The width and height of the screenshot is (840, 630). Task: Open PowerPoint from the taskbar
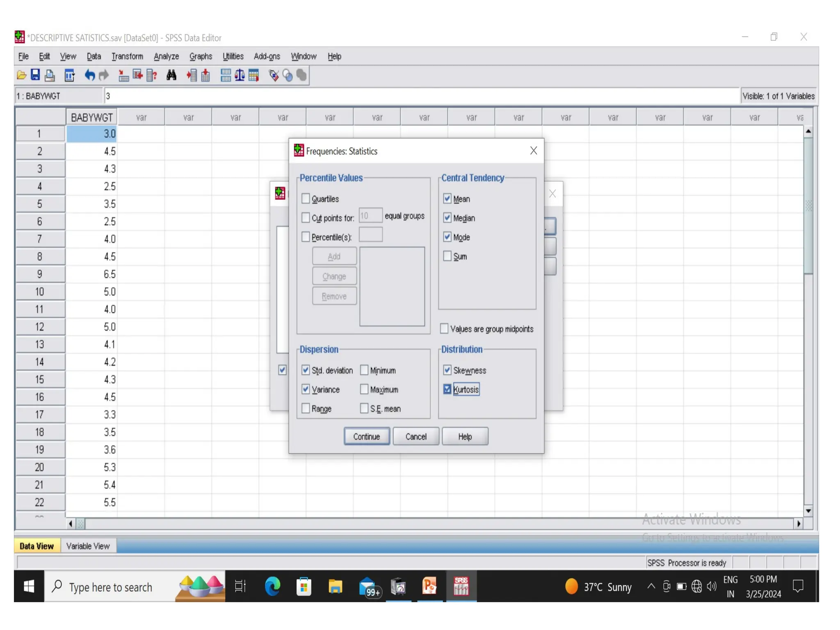click(429, 586)
